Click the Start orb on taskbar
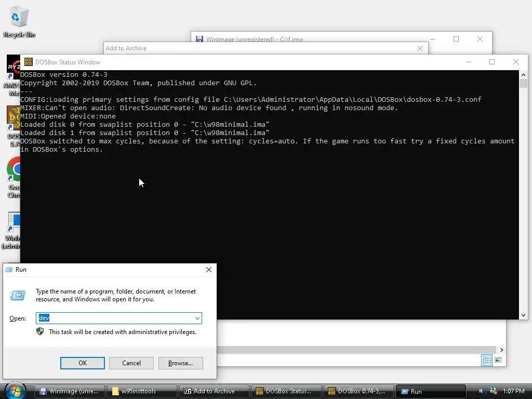The height and width of the screenshot is (399, 532). pyautogui.click(x=15, y=391)
